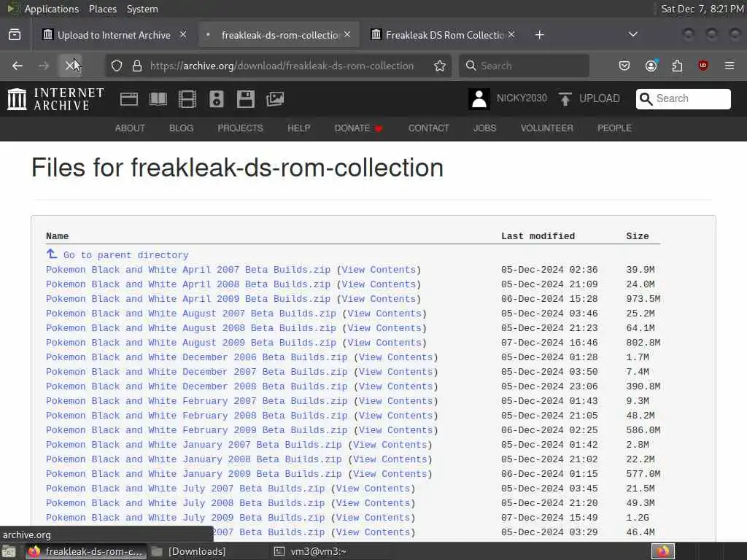Download December 2008 Beta Builds.zip
Viewport: 747px width, 560px height.
click(196, 386)
